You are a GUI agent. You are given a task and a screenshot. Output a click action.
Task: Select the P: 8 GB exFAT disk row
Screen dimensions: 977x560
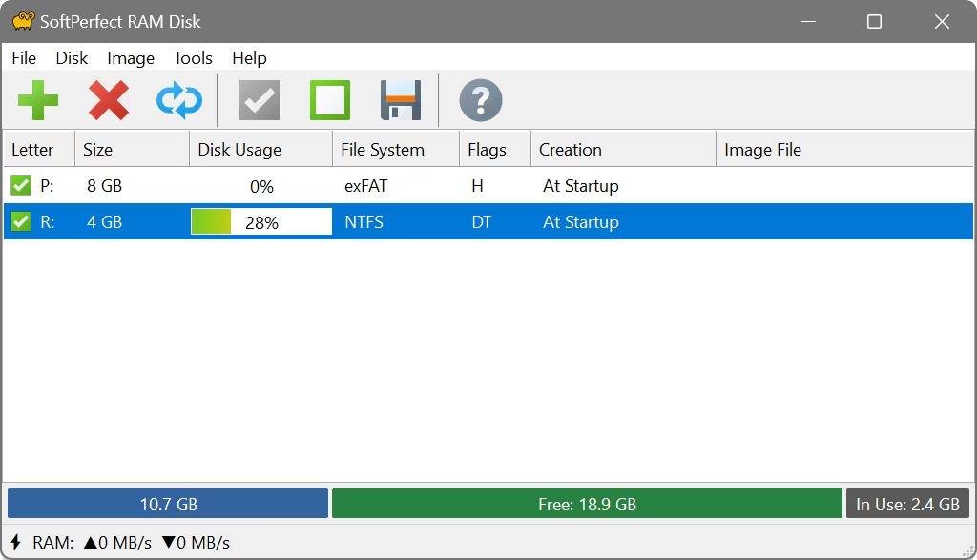382,186
